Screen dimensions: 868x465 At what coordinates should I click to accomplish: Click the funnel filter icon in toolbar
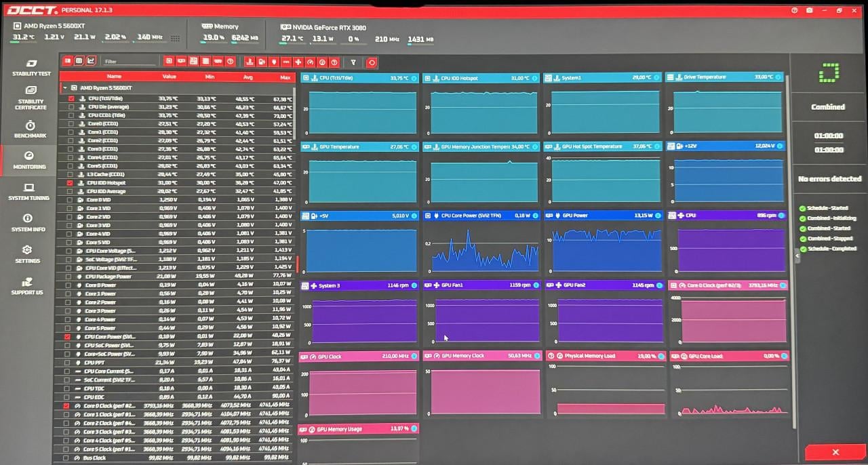[353, 62]
